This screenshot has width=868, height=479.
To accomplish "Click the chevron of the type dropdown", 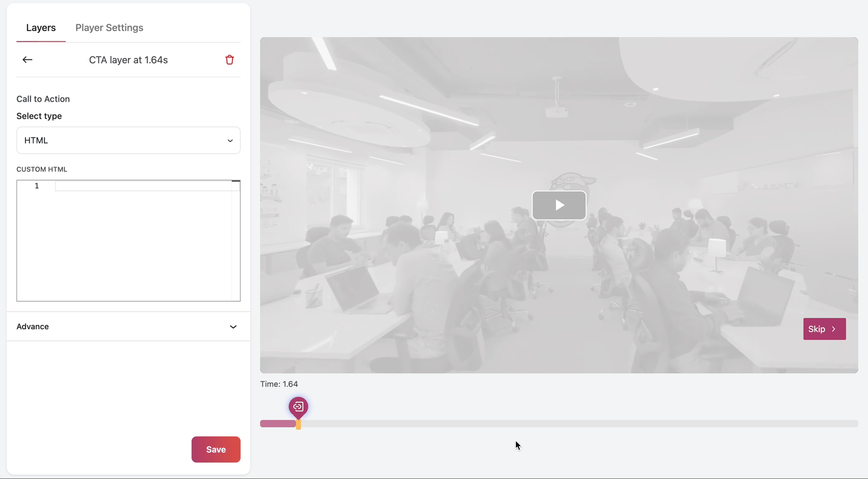I will [230, 141].
